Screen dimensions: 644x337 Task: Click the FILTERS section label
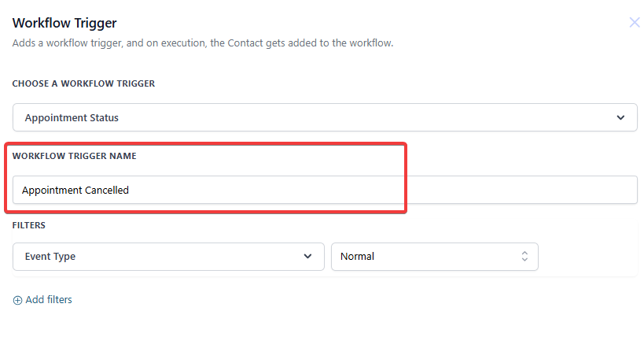tap(29, 225)
